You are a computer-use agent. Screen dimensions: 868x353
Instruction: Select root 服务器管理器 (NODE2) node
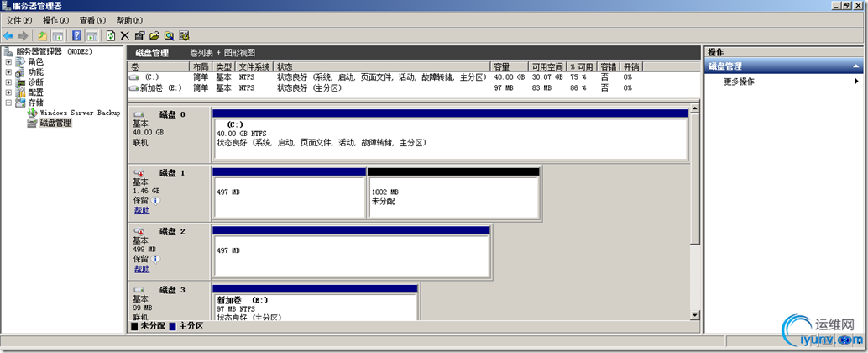[54, 51]
